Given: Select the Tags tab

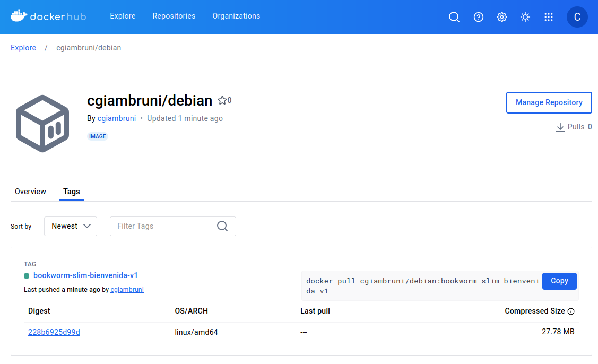Looking at the screenshot, I should click(72, 192).
